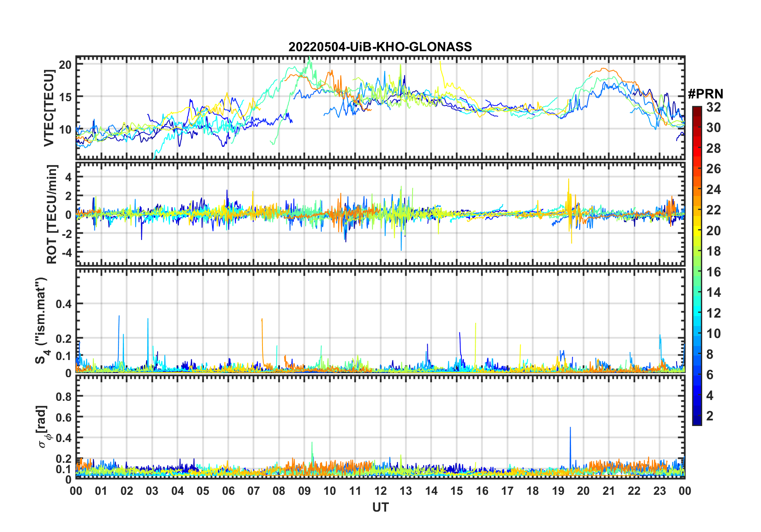Click the S4 y-axis tick label 0.4

pos(63,304)
